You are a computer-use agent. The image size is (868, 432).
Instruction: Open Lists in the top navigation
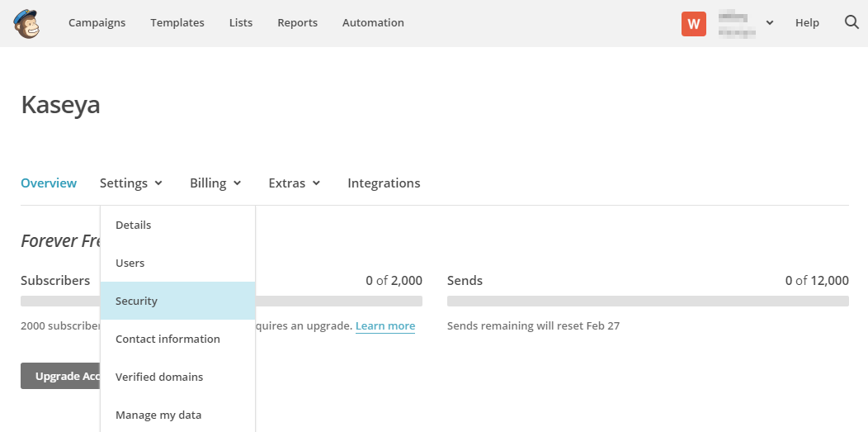point(241,22)
